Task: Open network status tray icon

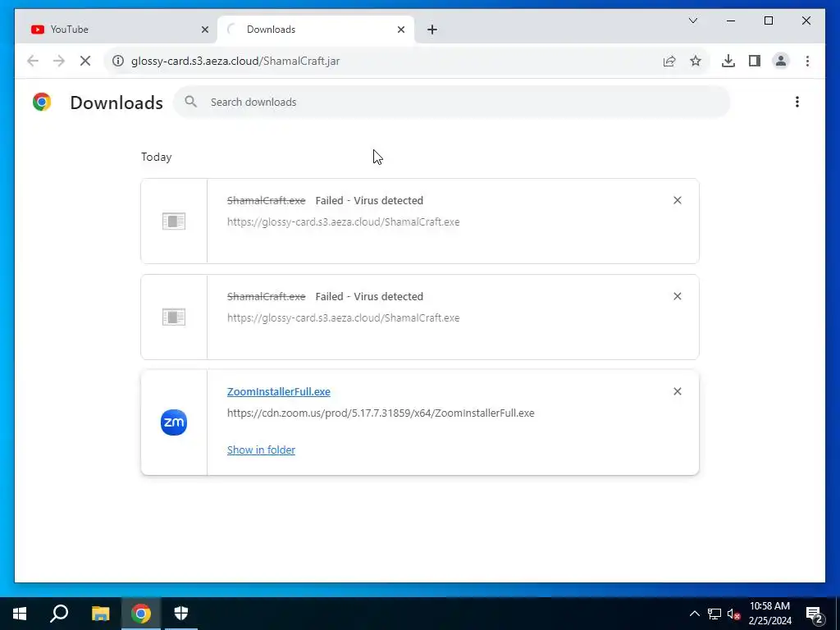Action: click(714, 614)
